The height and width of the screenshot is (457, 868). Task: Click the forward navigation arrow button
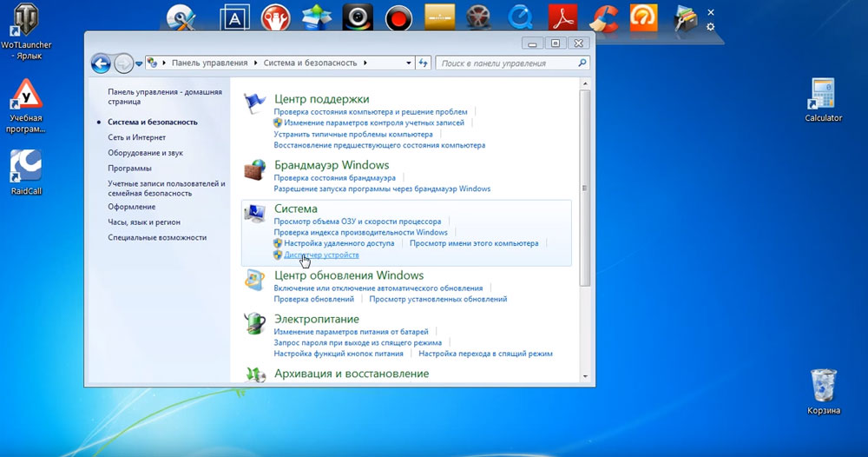(123, 63)
